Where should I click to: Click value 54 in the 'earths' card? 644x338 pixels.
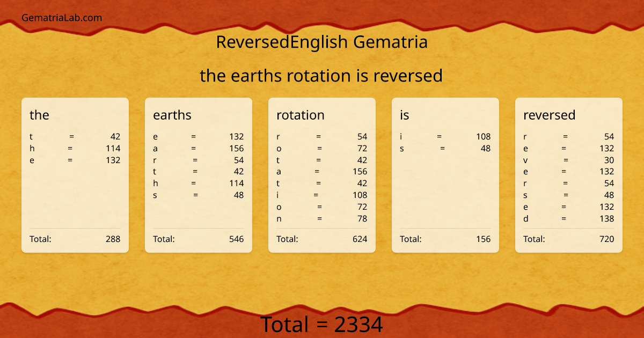[239, 160]
